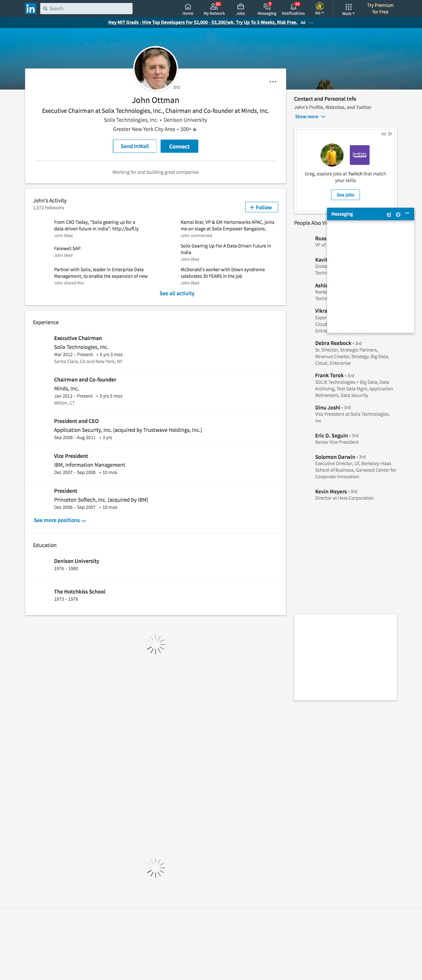Open the Home feed icon
422x980 pixels.
tap(187, 7)
